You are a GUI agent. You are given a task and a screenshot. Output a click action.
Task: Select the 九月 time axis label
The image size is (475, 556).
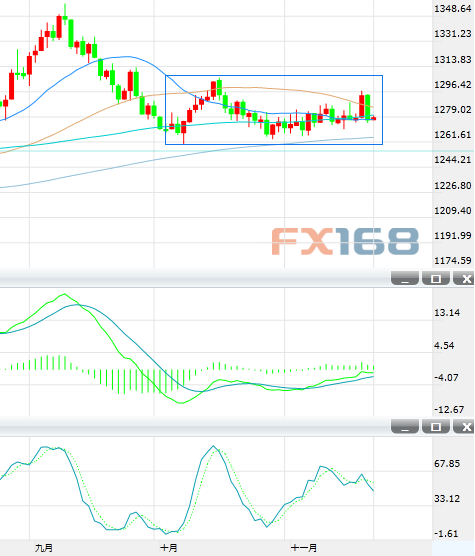pos(44,548)
